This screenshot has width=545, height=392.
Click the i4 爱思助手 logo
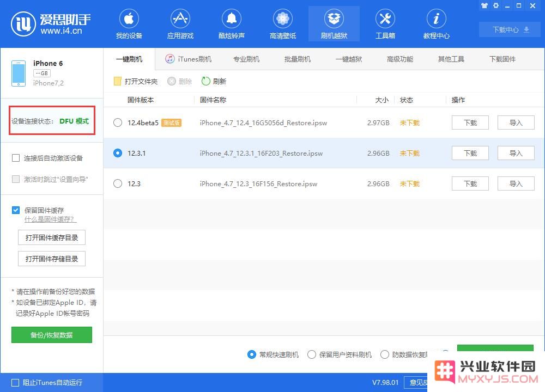point(51,24)
